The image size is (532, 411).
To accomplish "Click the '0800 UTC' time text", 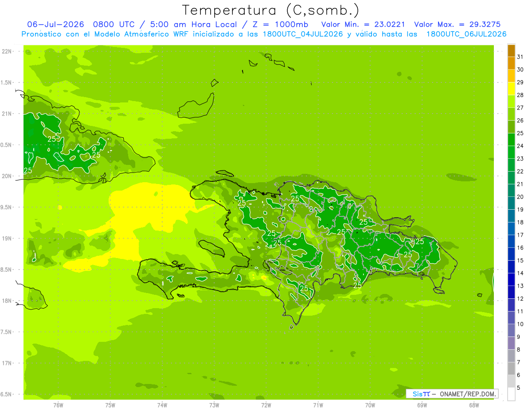I will point(115,24).
